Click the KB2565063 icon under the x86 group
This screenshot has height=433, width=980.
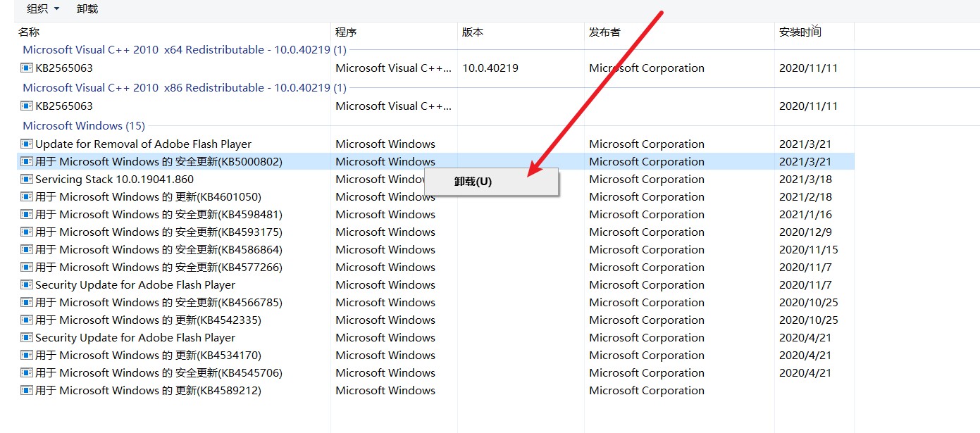(x=27, y=106)
